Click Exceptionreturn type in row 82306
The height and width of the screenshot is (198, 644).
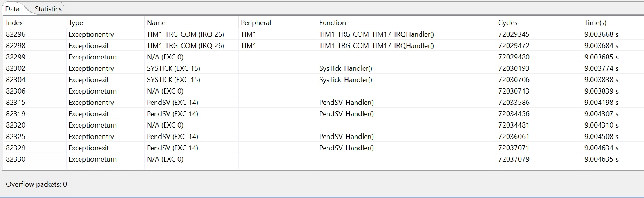click(x=92, y=91)
